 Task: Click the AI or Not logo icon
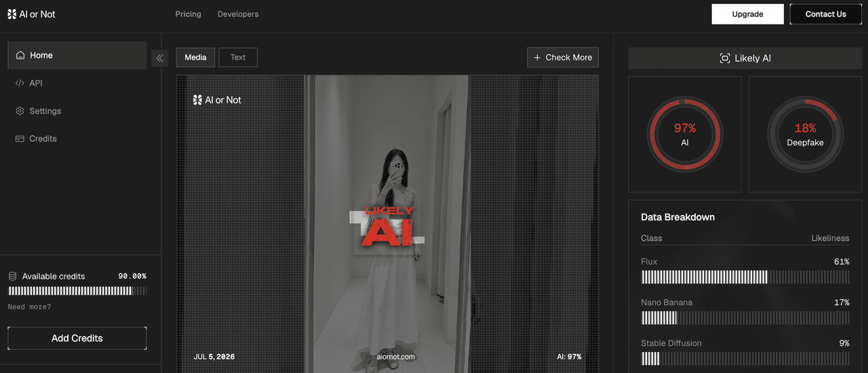tap(12, 14)
